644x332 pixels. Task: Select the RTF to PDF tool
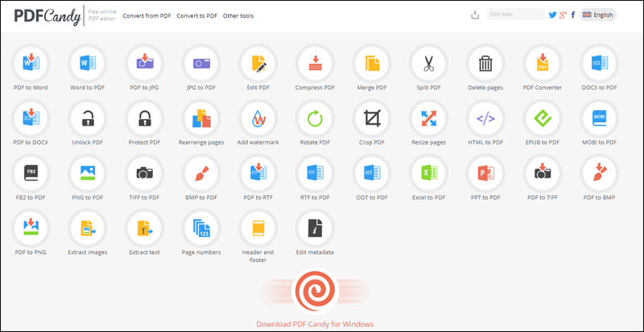pos(315,173)
